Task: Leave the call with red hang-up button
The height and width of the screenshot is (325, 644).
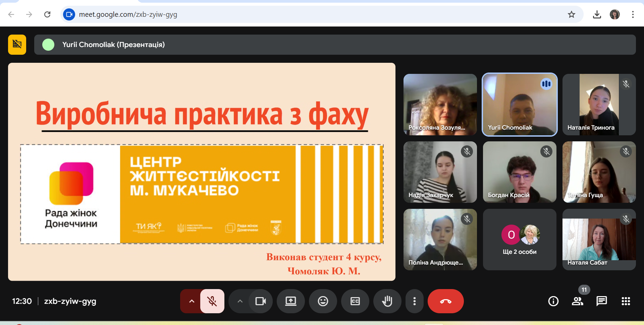Action: click(445, 301)
